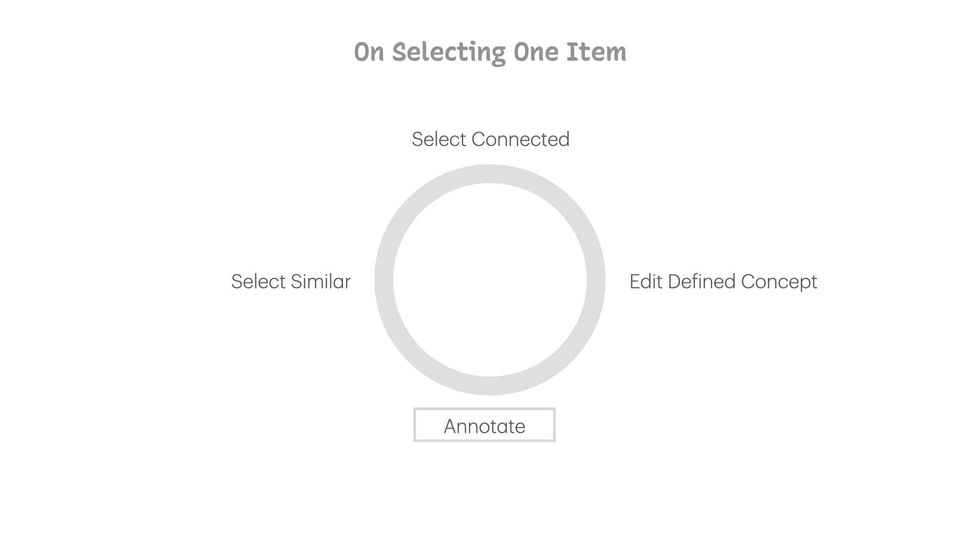Choose Select Connected in the radial menu
The image size is (980, 551).
[490, 139]
